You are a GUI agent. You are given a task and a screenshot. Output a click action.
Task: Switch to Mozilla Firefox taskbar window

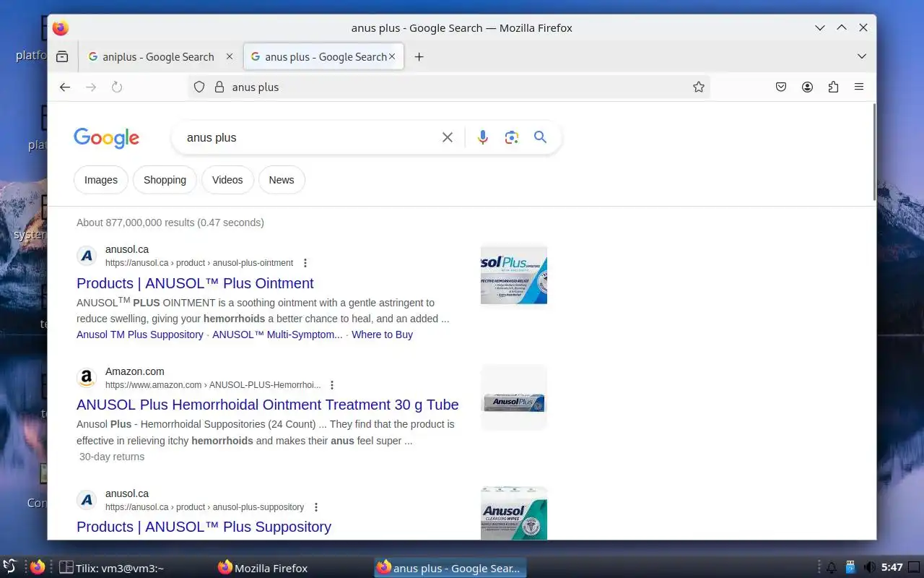263,568
